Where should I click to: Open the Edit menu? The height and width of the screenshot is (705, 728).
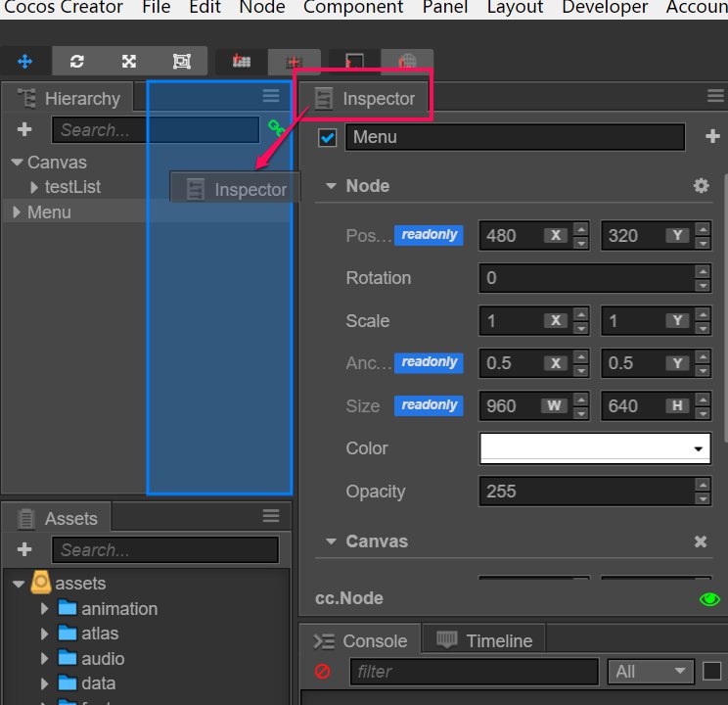pos(205,7)
